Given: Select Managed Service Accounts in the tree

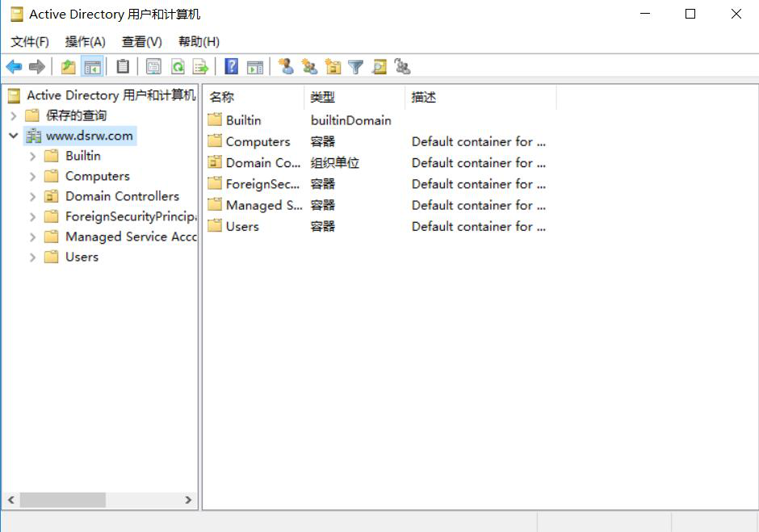Looking at the screenshot, I should click(131, 237).
